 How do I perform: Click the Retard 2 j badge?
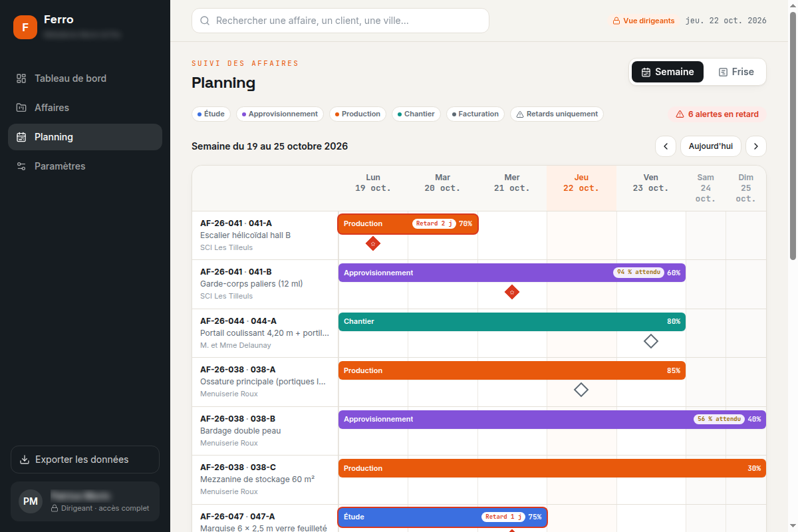pyautogui.click(x=434, y=224)
